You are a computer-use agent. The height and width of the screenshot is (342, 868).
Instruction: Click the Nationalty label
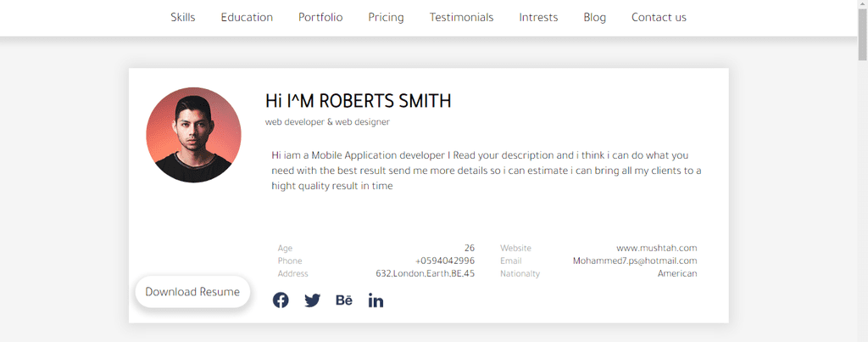(520, 273)
